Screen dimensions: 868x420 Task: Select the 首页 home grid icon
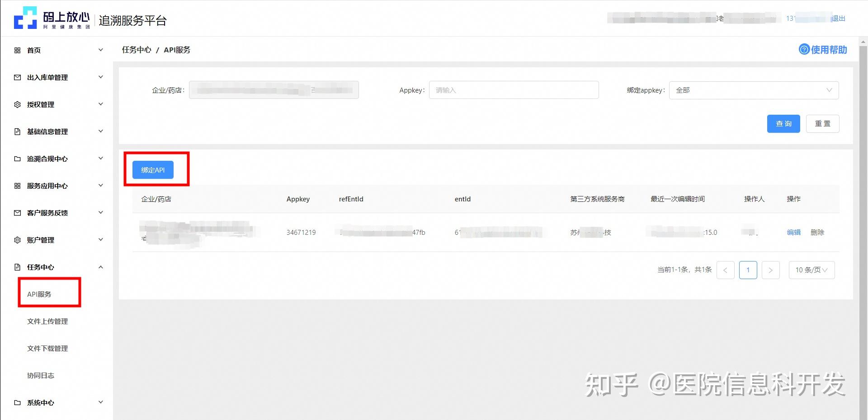tap(17, 50)
